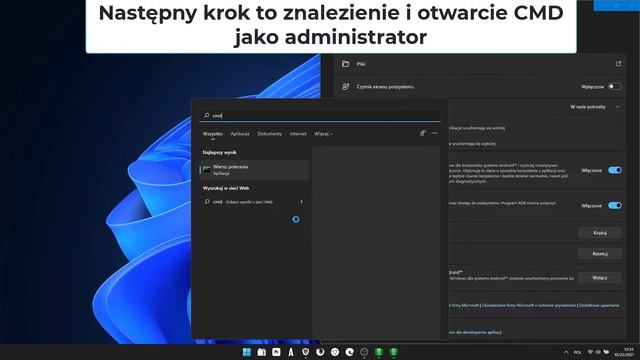Click the web search magnifier icon
The image size is (640, 360).
pyautogui.click(x=207, y=202)
